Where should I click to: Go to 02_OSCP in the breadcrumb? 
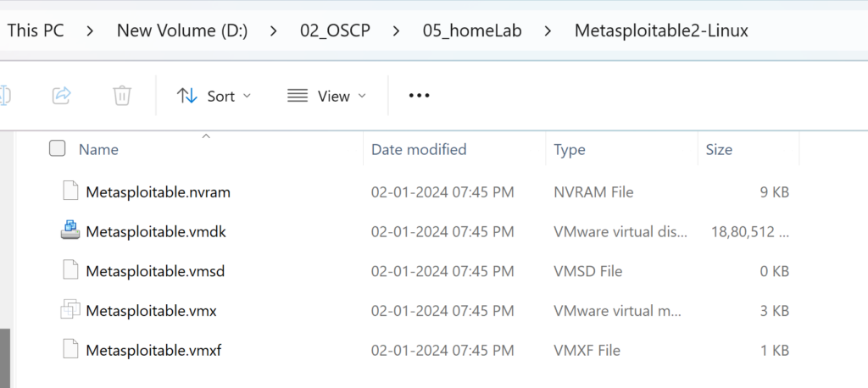[335, 30]
